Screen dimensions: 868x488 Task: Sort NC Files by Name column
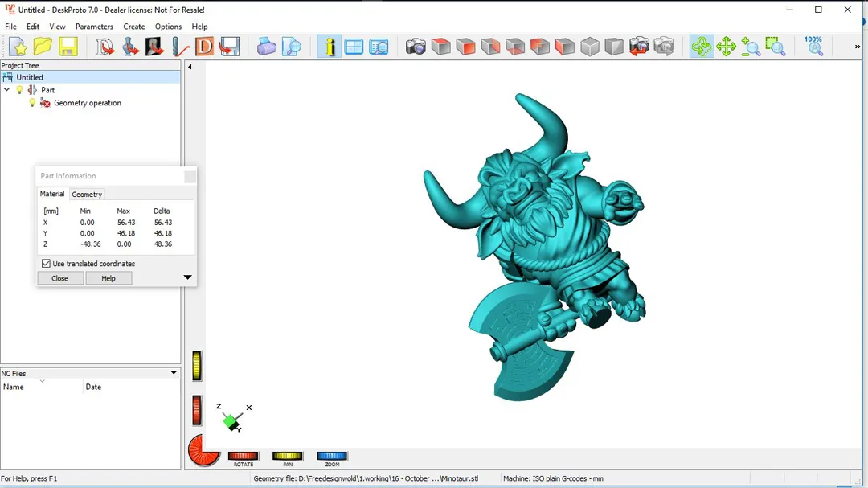[x=42, y=387]
